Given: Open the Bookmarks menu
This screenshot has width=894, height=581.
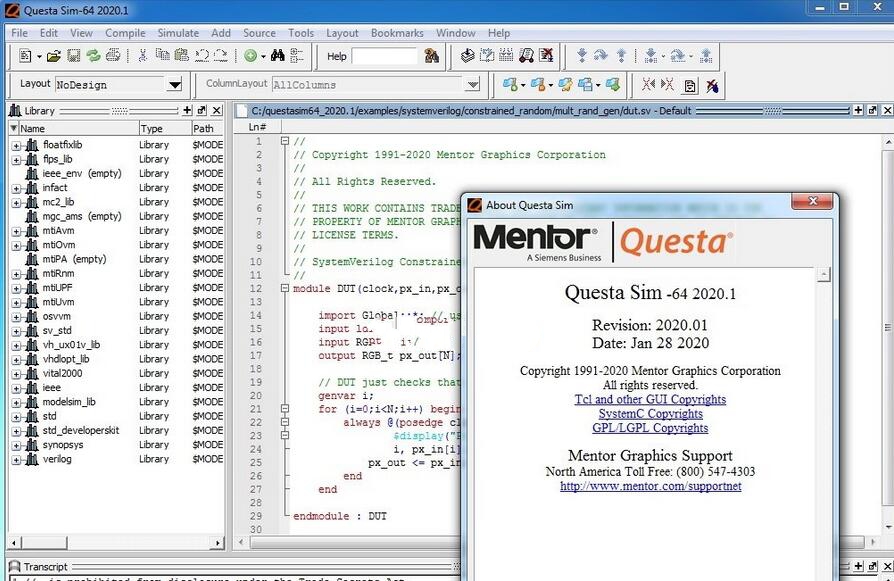Looking at the screenshot, I should (397, 33).
